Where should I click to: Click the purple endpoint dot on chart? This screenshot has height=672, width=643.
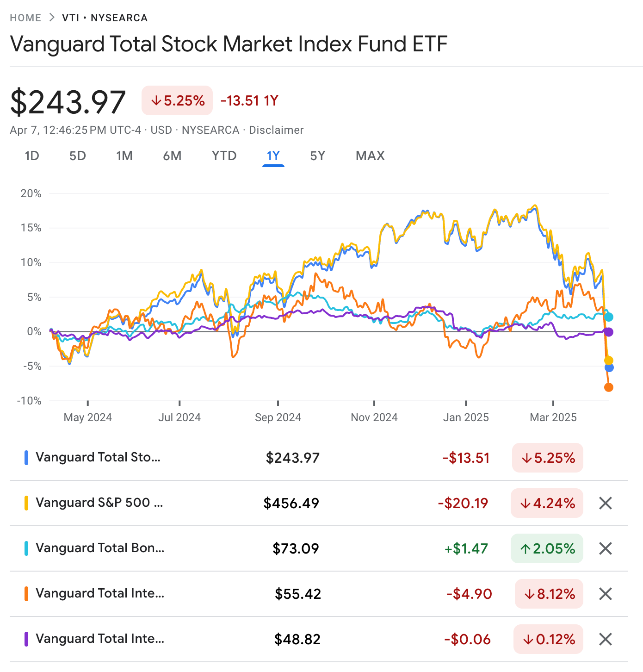(609, 332)
